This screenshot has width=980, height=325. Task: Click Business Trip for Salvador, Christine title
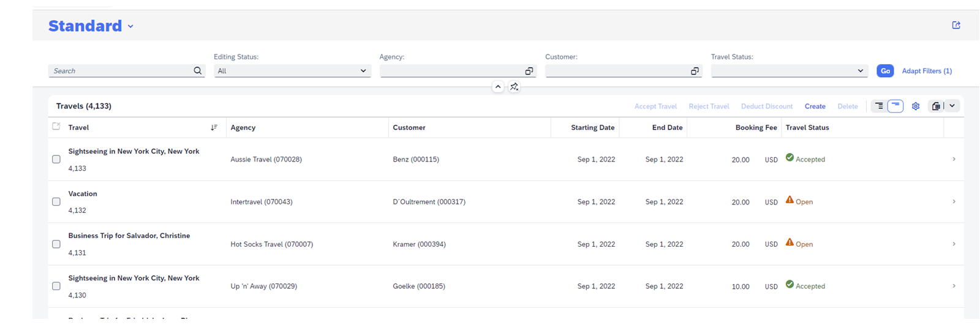point(129,236)
